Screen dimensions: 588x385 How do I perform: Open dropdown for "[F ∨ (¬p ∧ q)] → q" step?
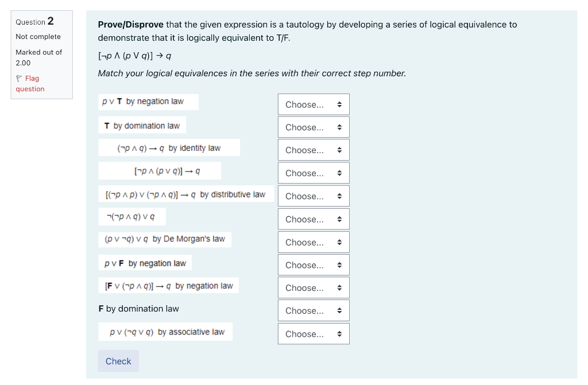(313, 287)
